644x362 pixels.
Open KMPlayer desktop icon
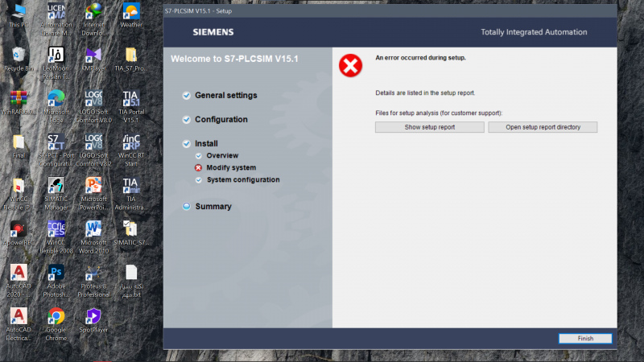click(x=93, y=60)
